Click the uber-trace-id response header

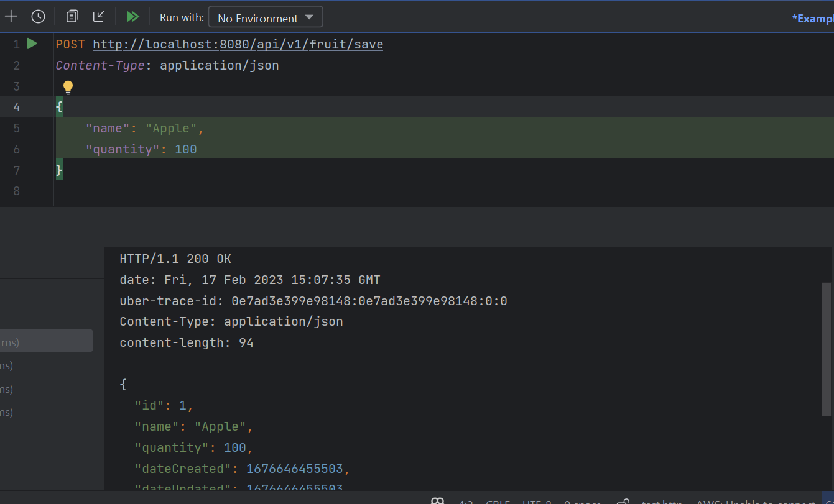pos(313,301)
